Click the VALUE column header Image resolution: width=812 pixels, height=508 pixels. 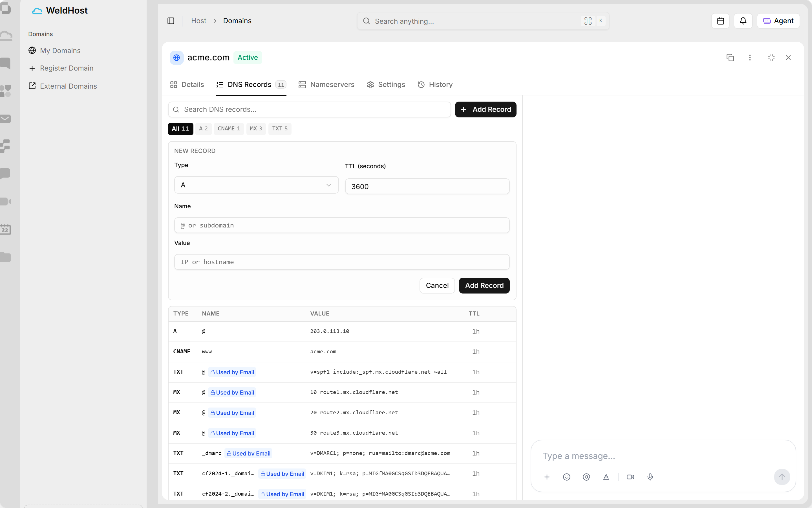319,314
